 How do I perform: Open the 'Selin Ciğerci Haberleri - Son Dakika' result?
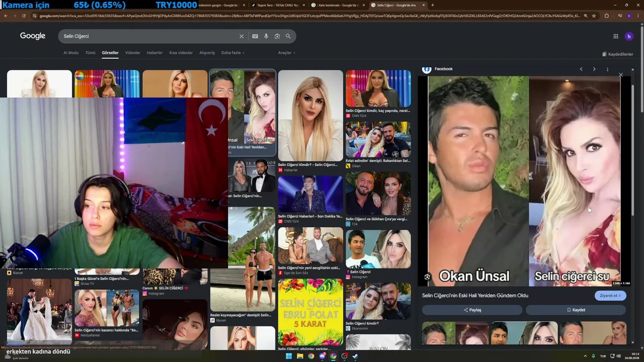310,200
